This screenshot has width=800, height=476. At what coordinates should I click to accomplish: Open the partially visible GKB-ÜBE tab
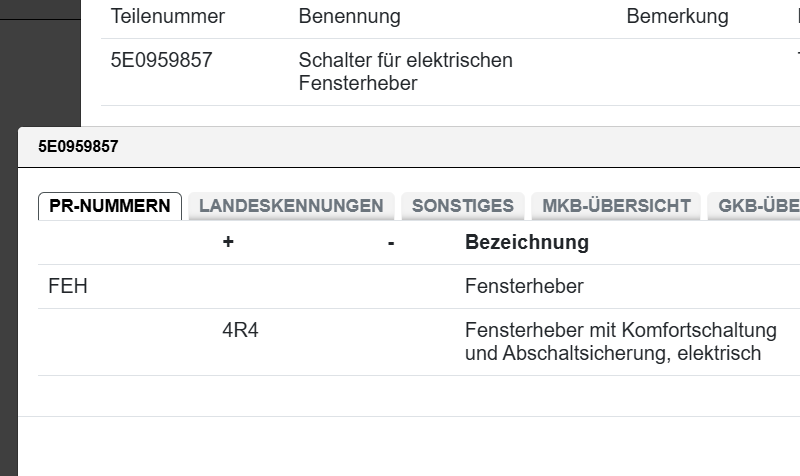coord(755,206)
